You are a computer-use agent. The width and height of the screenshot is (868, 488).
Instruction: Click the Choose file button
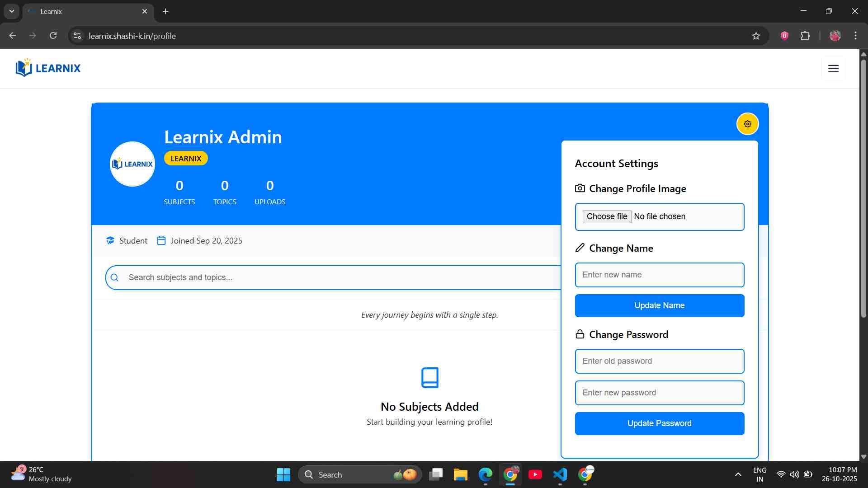point(607,216)
